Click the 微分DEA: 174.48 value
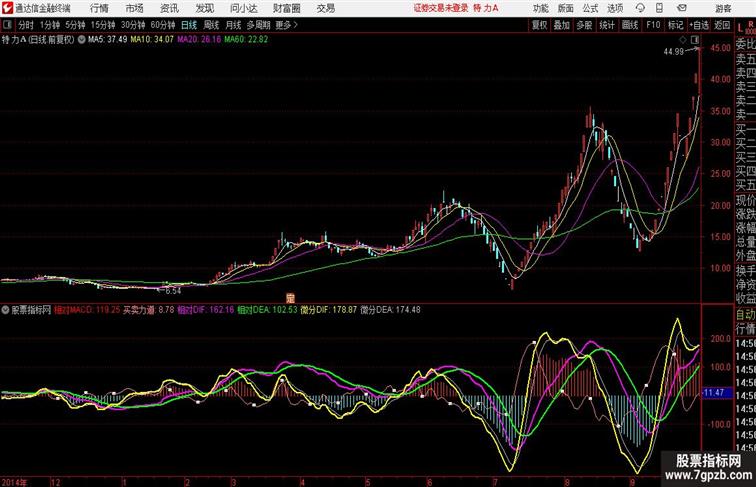The width and height of the screenshot is (756, 487). [390, 310]
